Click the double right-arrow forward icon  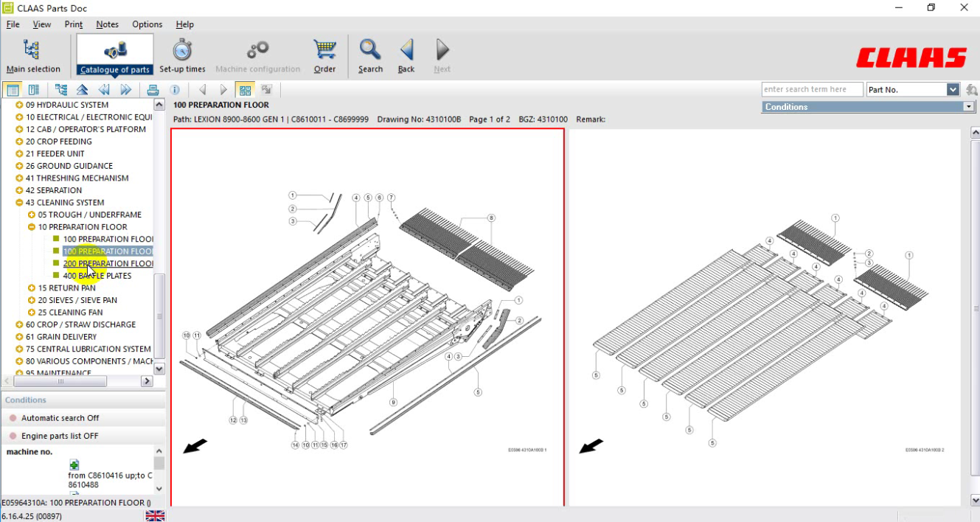tap(125, 90)
